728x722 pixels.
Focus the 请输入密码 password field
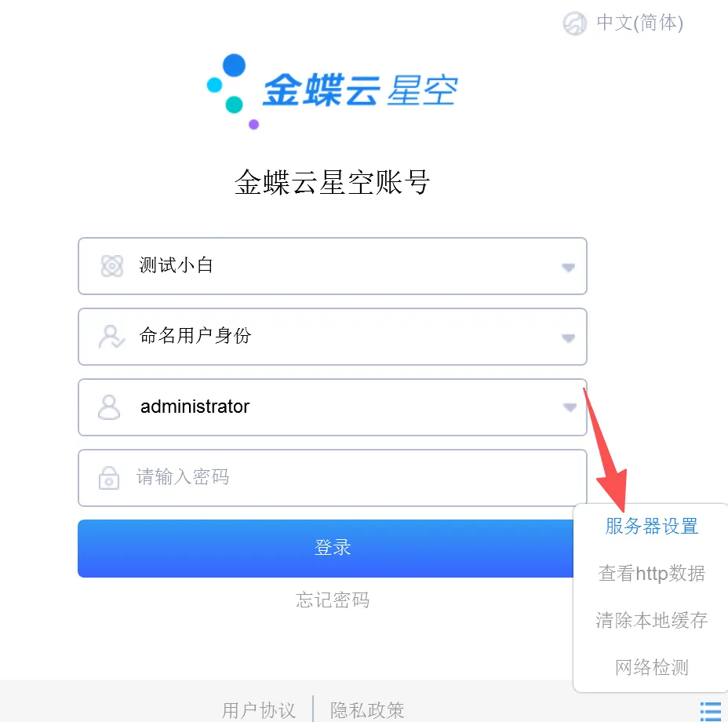click(x=333, y=478)
